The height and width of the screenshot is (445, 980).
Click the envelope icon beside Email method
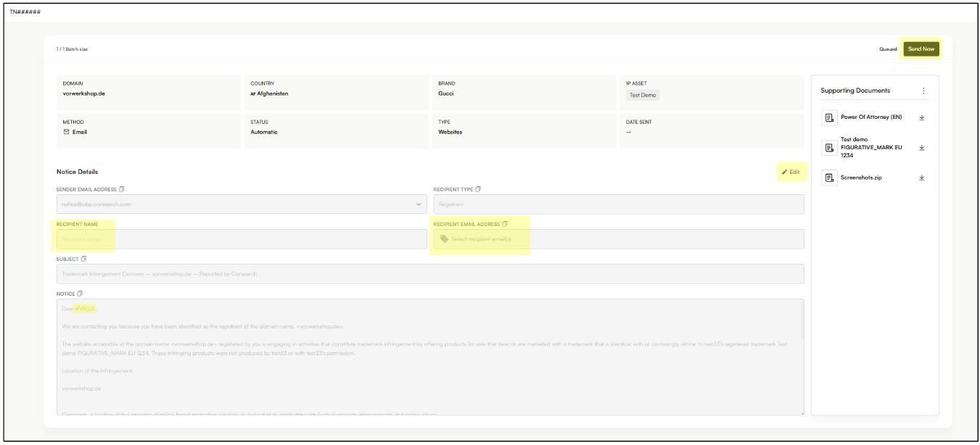coord(67,132)
